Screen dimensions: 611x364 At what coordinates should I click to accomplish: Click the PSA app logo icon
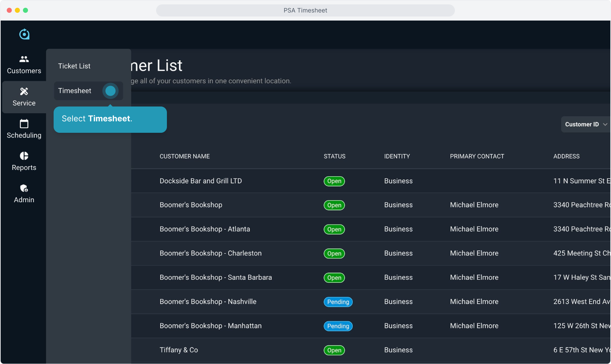point(24,34)
